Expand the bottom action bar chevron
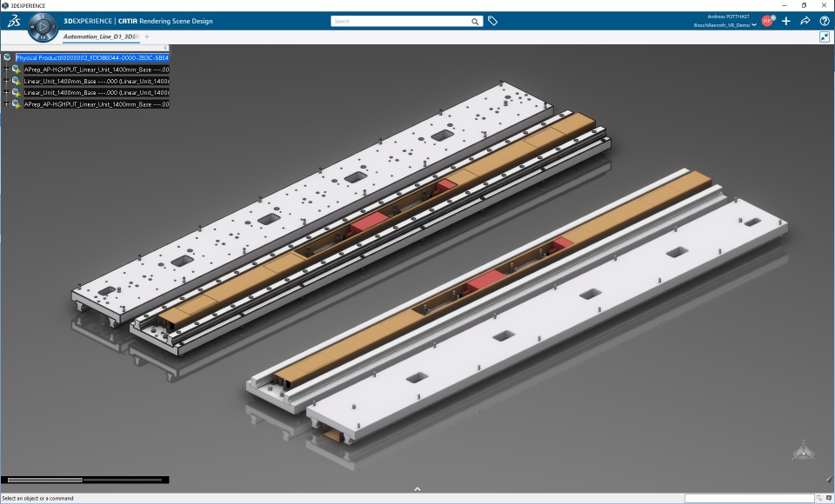Image resolution: width=835 pixels, height=504 pixels. pyautogui.click(x=417, y=488)
